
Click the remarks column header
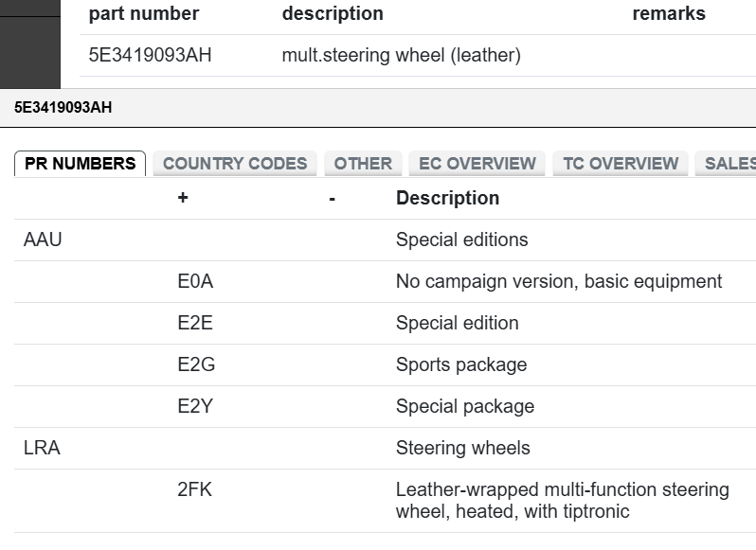(668, 13)
